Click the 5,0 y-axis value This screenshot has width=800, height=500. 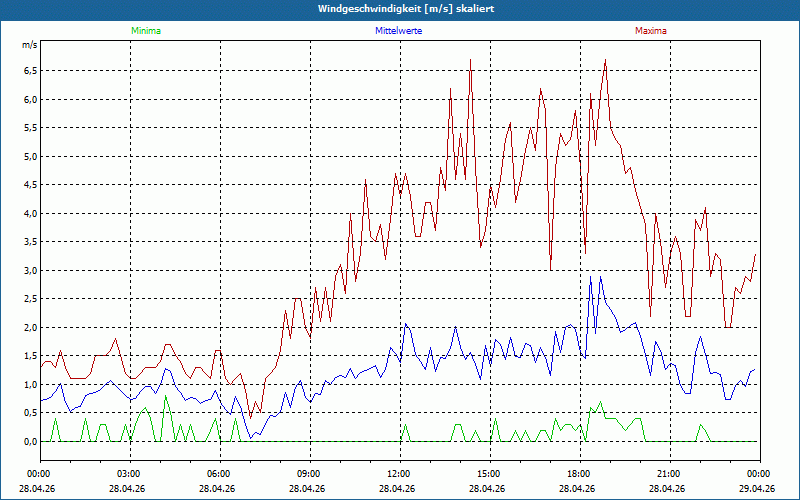pos(30,157)
